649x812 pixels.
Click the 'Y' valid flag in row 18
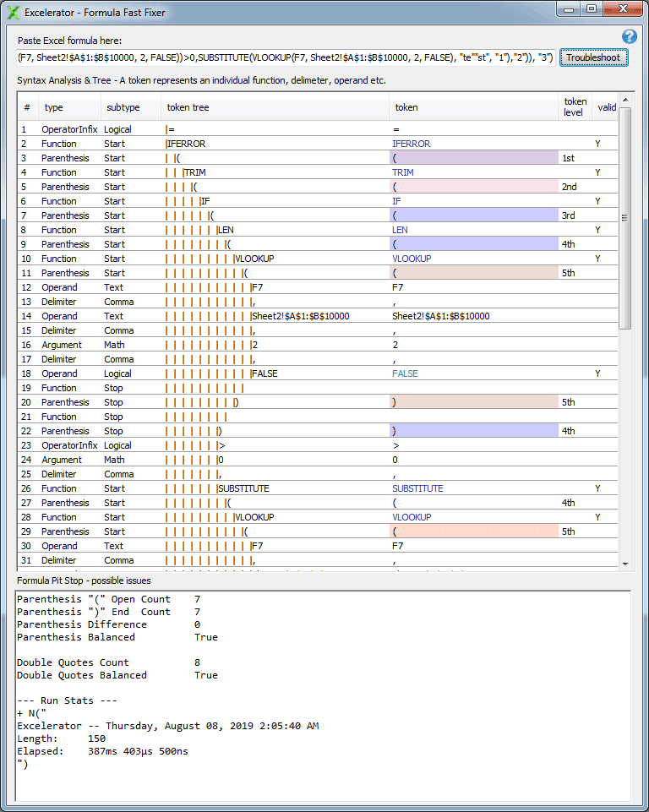(597, 373)
